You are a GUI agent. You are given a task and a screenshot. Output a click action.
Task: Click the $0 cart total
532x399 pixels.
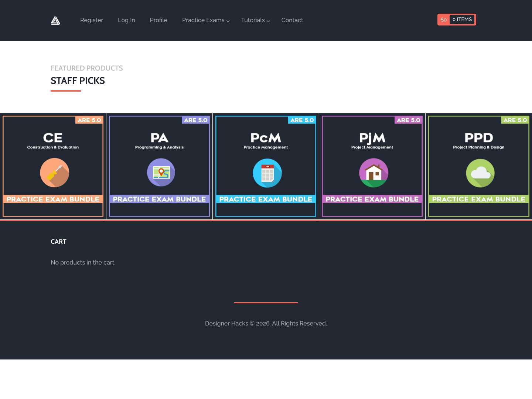[443, 20]
